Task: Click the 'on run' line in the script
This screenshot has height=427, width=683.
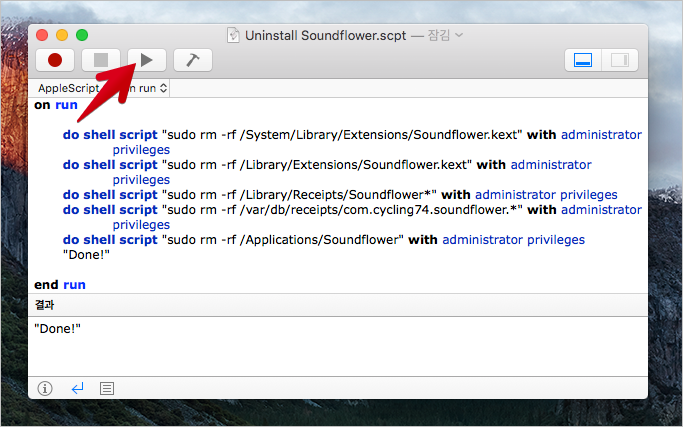Action: (56, 105)
